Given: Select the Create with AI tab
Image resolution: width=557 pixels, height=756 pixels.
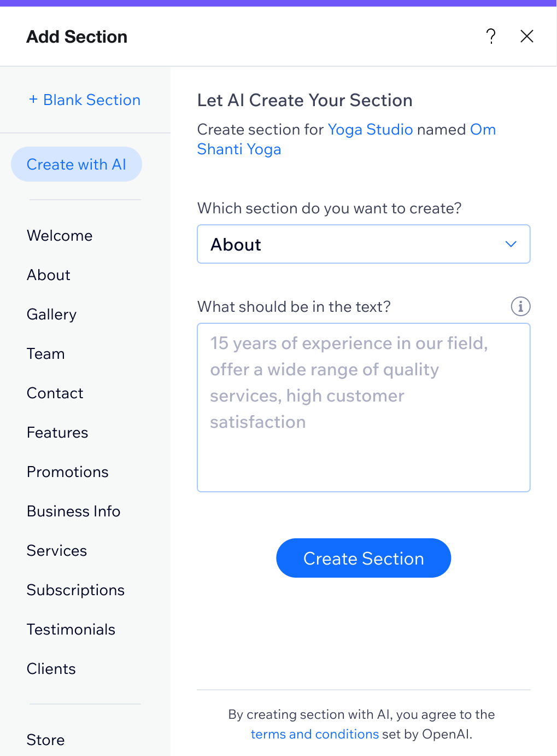Looking at the screenshot, I should (x=77, y=164).
